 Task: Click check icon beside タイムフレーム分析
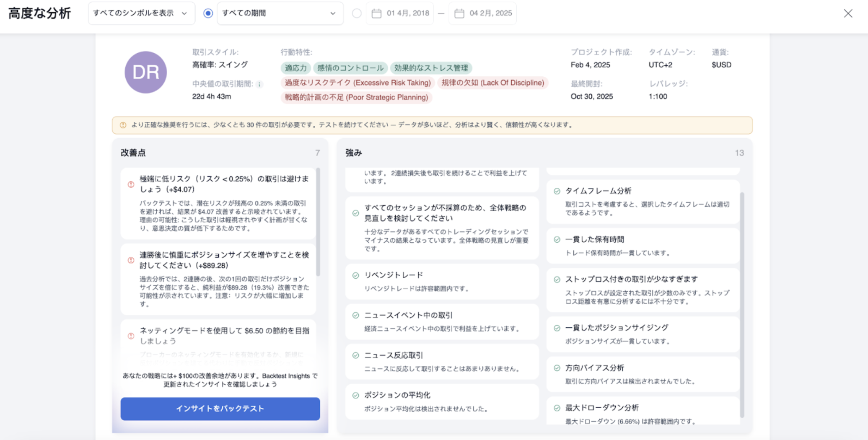click(557, 191)
